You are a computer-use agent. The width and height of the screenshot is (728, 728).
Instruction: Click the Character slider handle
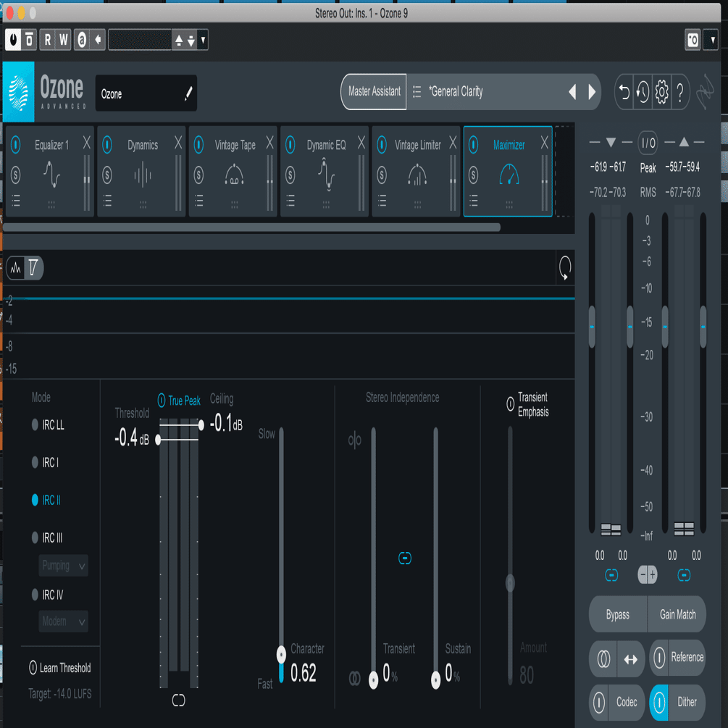coord(280,654)
